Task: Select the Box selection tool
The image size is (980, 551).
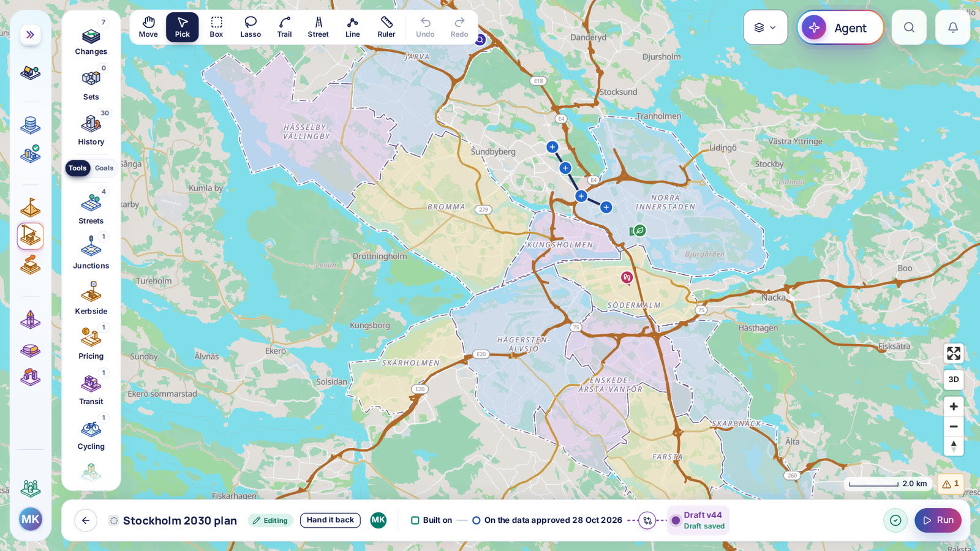Action: 216,28
